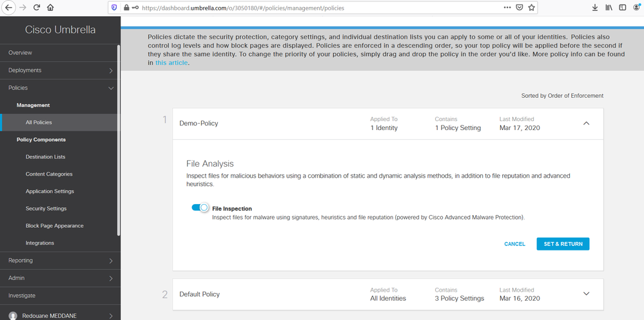Click the 'All Identities' value
Image resolution: width=644 pixels, height=320 pixels.
tap(387, 298)
